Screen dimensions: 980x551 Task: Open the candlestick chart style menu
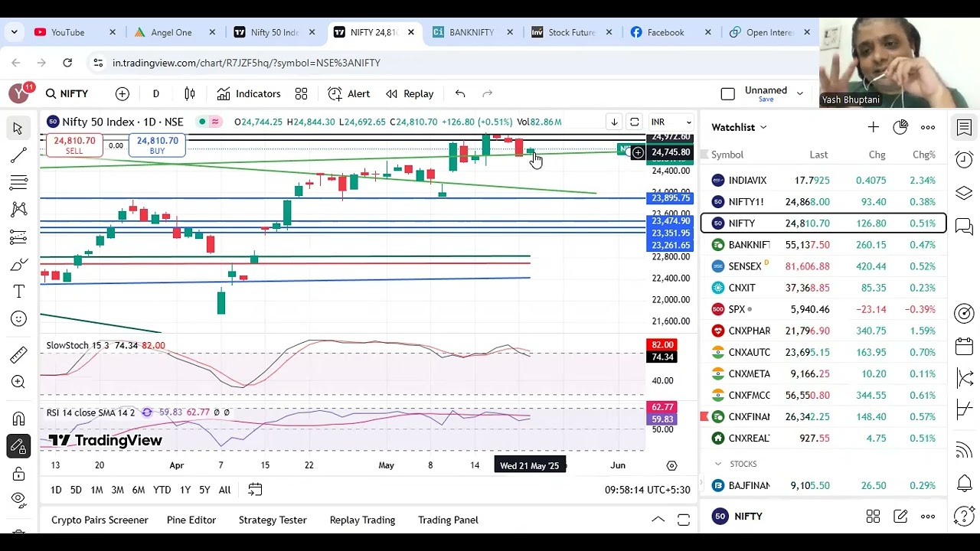coord(189,93)
